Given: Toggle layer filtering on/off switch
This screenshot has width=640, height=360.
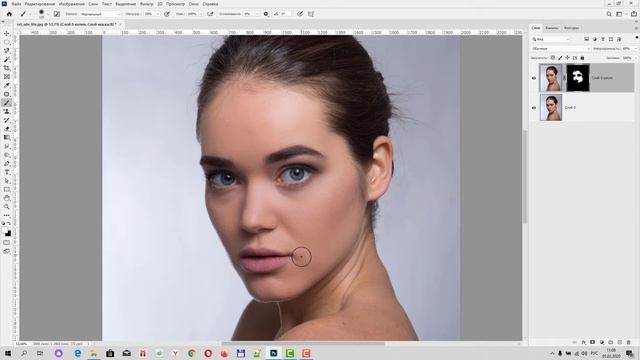Looking at the screenshot, I should point(636,38).
